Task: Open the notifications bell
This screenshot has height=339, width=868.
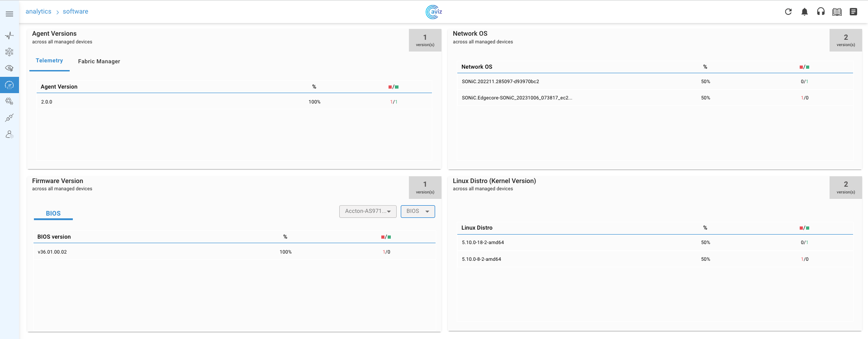Action: (x=804, y=12)
